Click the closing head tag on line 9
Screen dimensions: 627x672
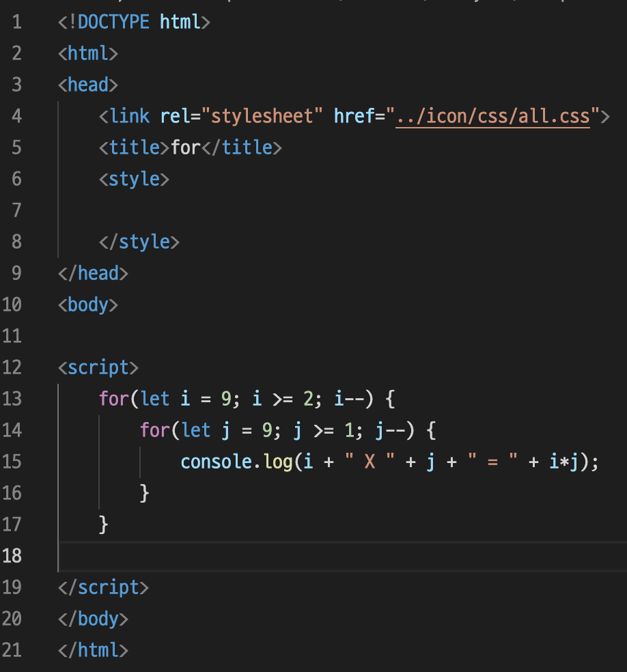pos(93,273)
